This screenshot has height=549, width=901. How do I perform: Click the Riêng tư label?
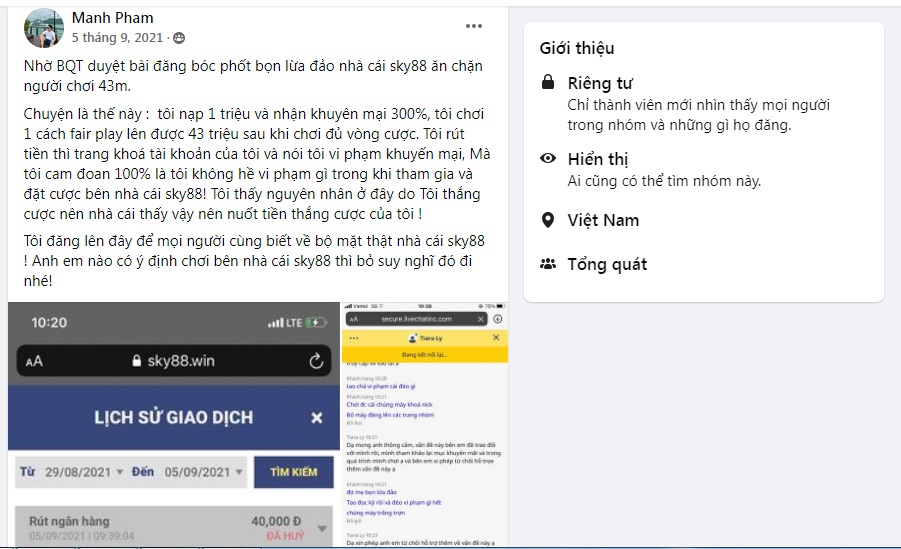tap(600, 83)
